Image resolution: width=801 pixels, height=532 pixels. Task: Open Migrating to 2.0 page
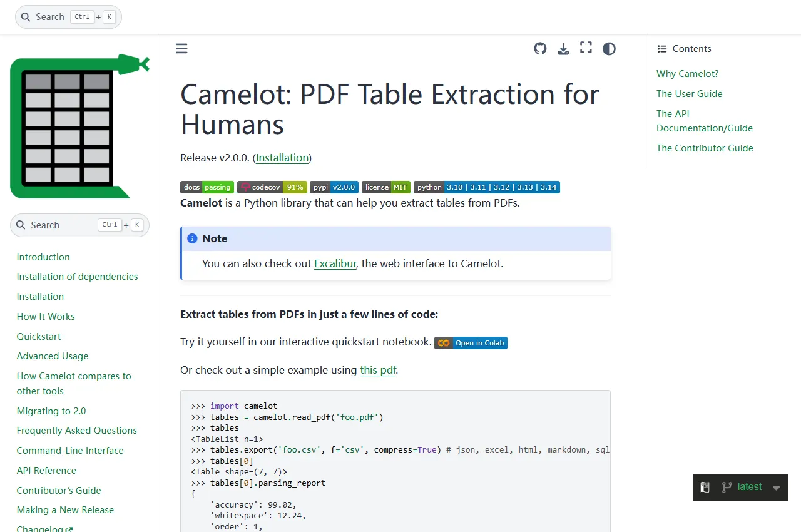[x=51, y=411]
